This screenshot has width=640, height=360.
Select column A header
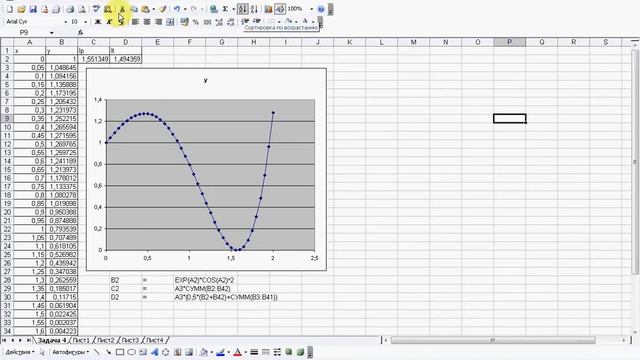tap(29, 42)
